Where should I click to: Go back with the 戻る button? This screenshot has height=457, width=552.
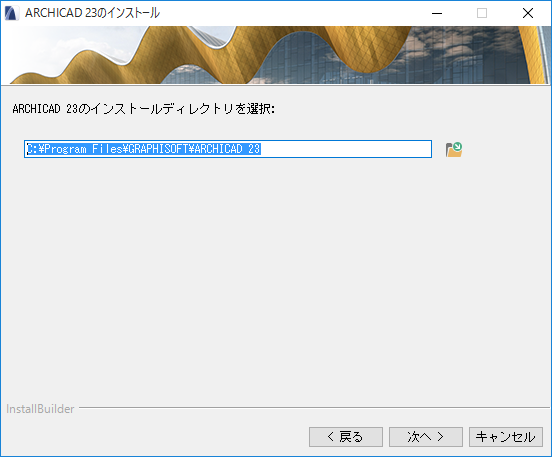click(346, 437)
